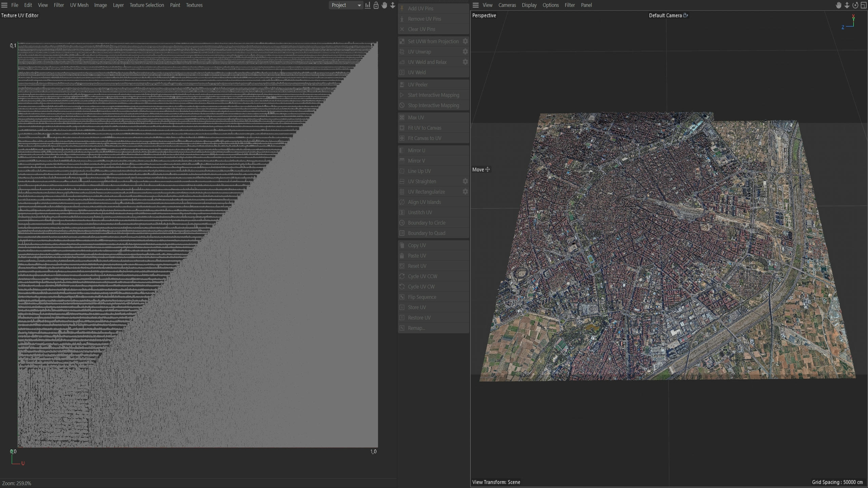
Task: Click Fit UV to Canvas
Action: [x=433, y=128]
